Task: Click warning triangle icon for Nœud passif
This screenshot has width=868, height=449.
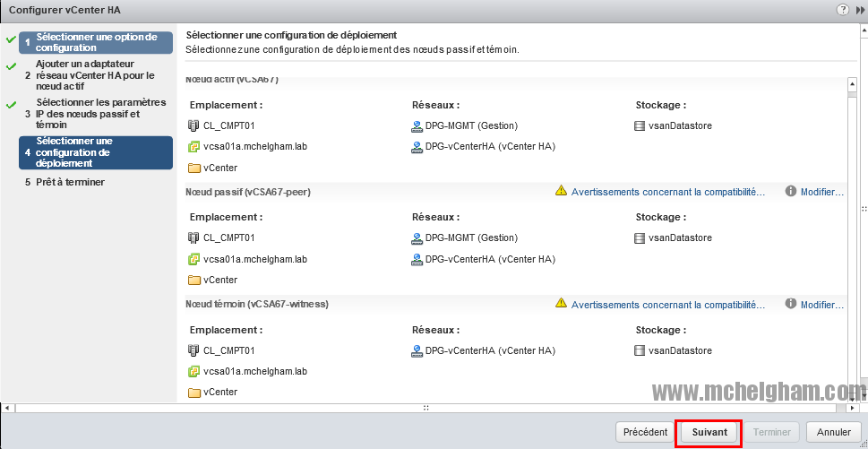Action: (562, 191)
